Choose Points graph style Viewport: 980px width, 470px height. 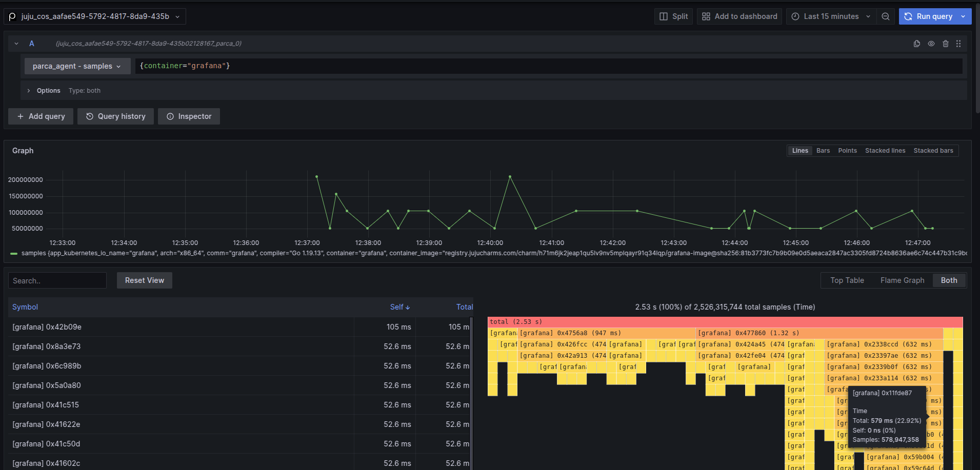tap(847, 151)
